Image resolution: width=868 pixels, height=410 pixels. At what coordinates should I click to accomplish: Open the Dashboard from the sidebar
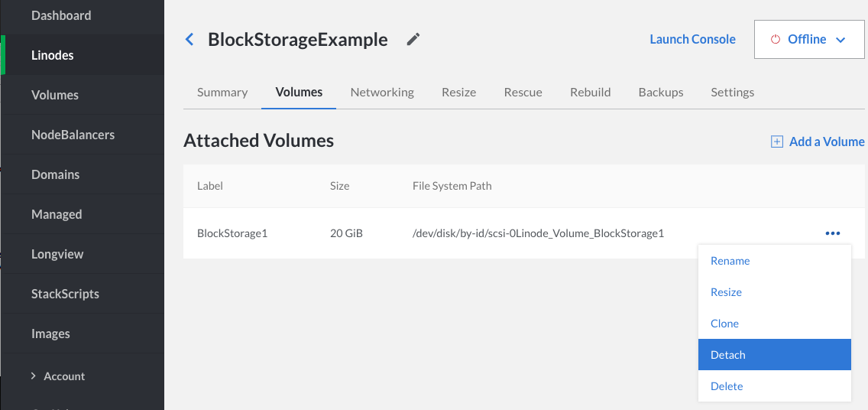[x=61, y=15]
